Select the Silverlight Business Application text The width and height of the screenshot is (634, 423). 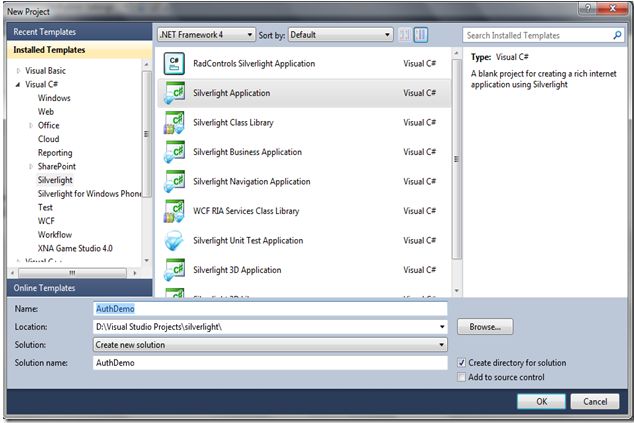[x=247, y=152]
